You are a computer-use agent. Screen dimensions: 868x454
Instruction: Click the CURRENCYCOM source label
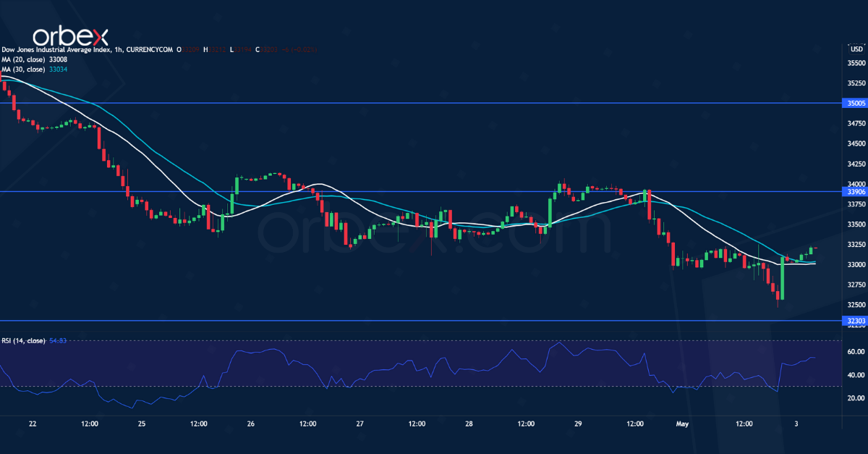click(x=147, y=50)
